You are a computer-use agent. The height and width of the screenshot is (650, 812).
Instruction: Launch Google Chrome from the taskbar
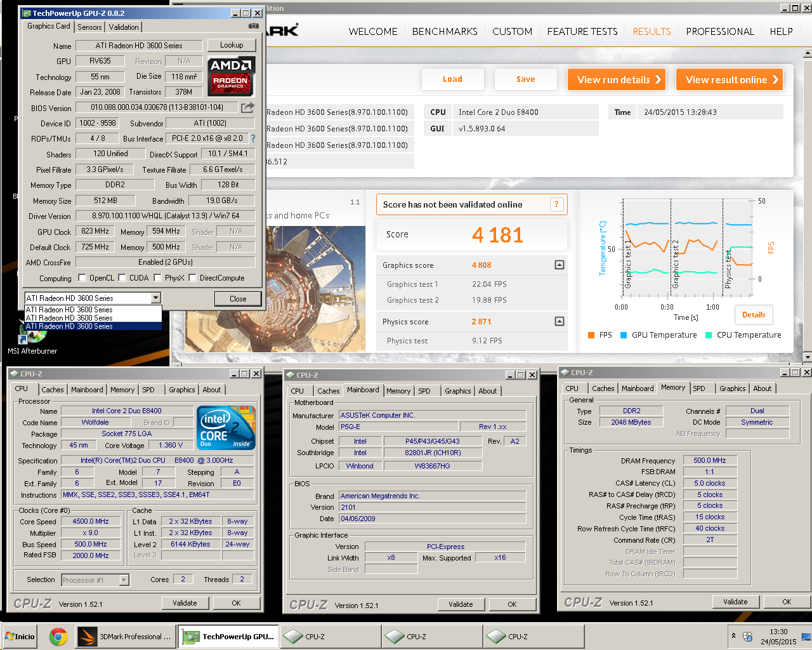pos(58,636)
